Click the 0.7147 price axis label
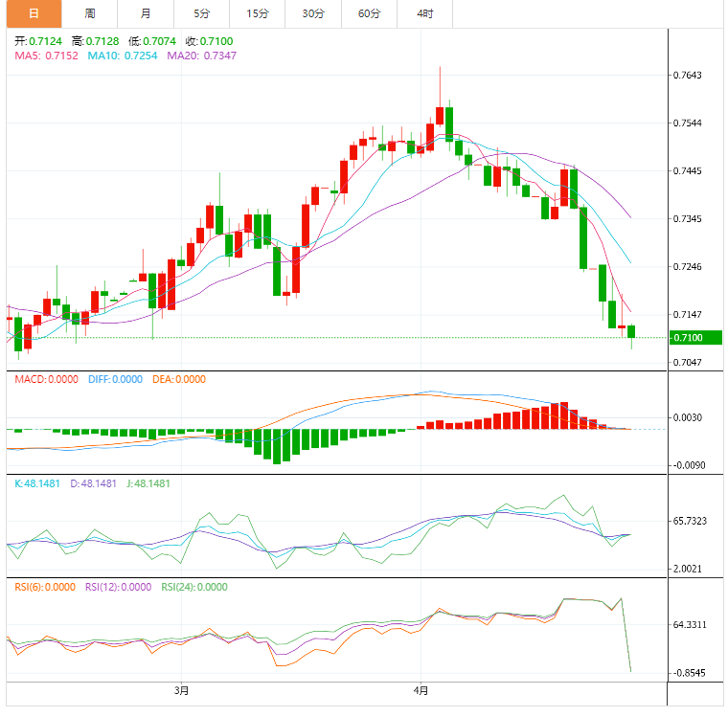The width and height of the screenshot is (728, 717). click(688, 315)
